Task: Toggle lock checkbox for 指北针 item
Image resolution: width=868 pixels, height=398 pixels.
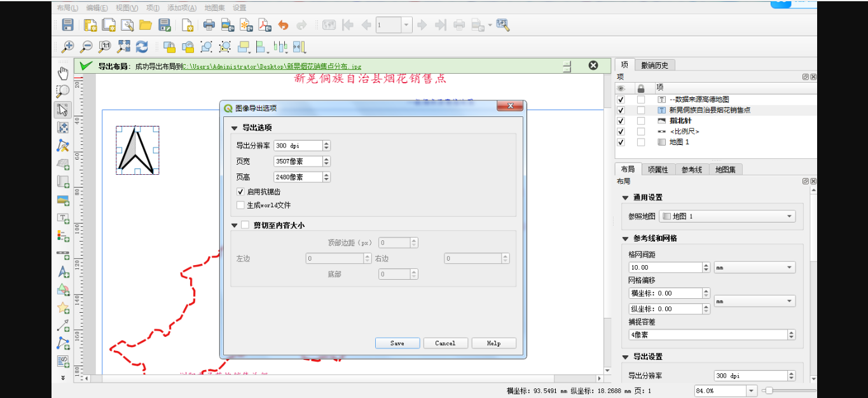Action: pos(641,121)
